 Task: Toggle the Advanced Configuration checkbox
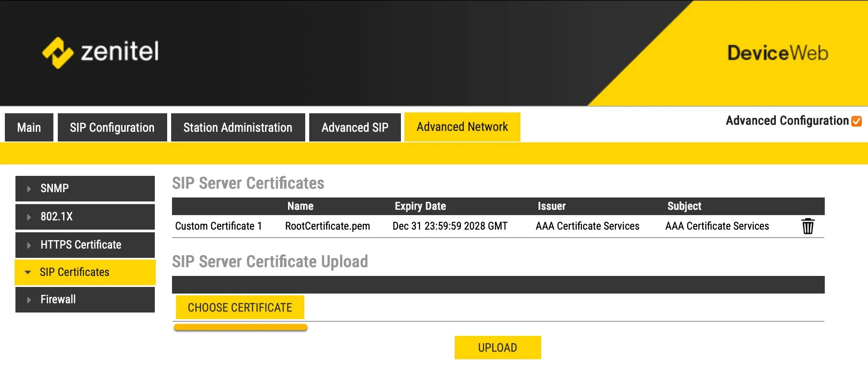pyautogui.click(x=857, y=121)
